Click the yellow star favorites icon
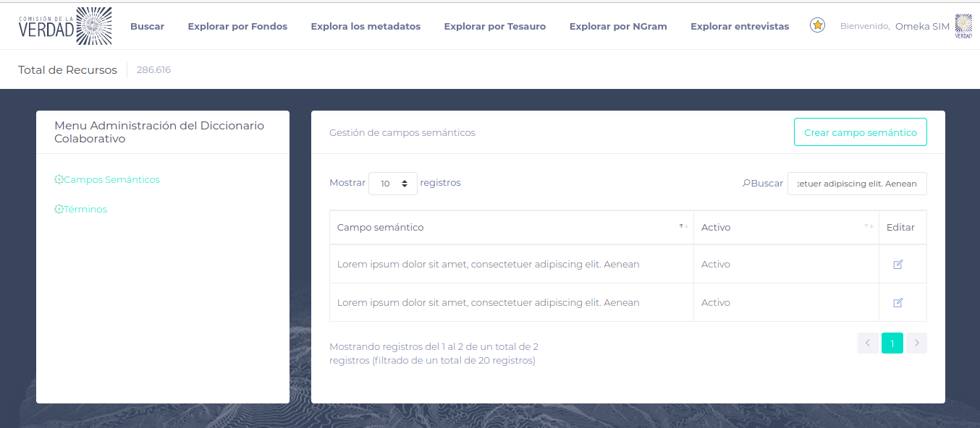The image size is (980, 428). coord(817,26)
